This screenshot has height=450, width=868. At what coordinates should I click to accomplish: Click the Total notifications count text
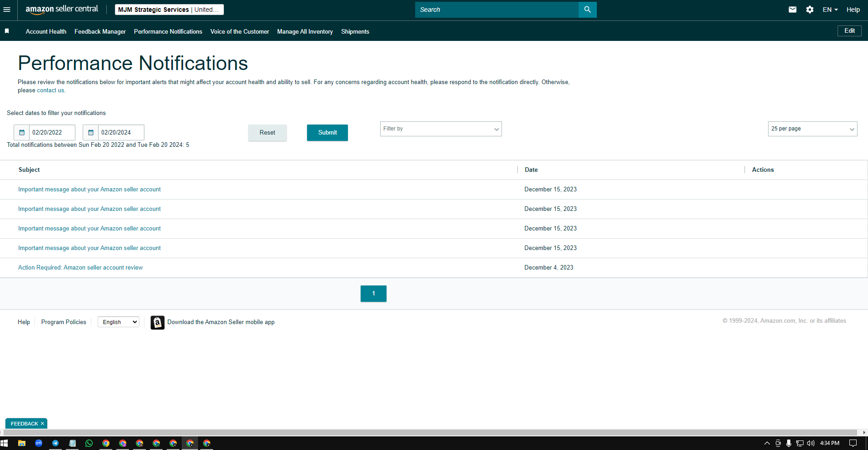click(98, 145)
